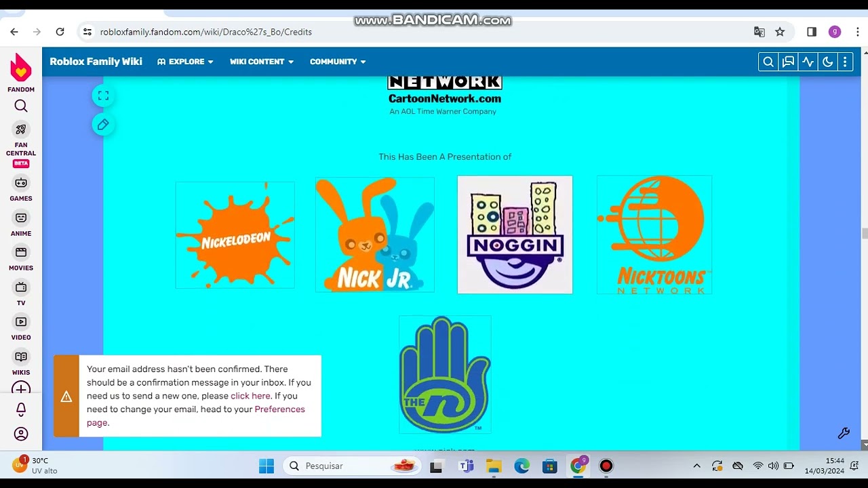
Task: Open Fandom search in the left sidebar
Action: click(x=21, y=106)
